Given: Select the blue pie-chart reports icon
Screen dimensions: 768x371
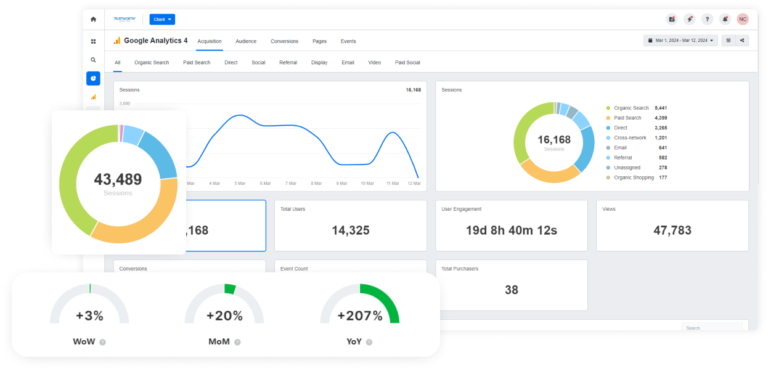Looking at the screenshot, I should (93, 78).
